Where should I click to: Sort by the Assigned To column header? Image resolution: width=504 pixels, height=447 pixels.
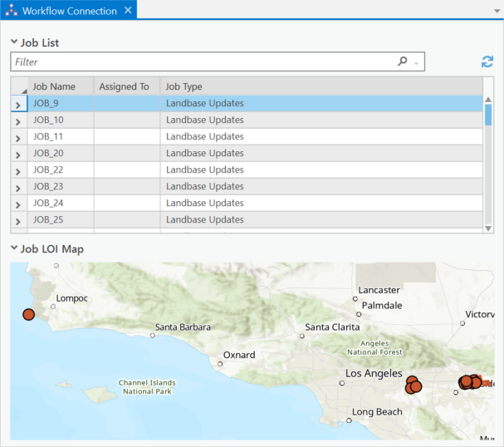[125, 86]
